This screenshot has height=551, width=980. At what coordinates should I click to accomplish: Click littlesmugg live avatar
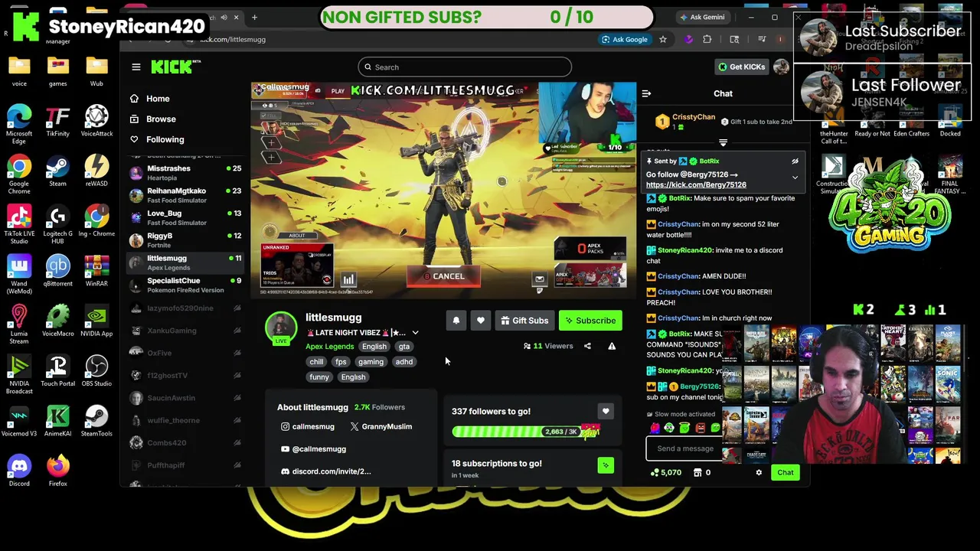(x=281, y=328)
